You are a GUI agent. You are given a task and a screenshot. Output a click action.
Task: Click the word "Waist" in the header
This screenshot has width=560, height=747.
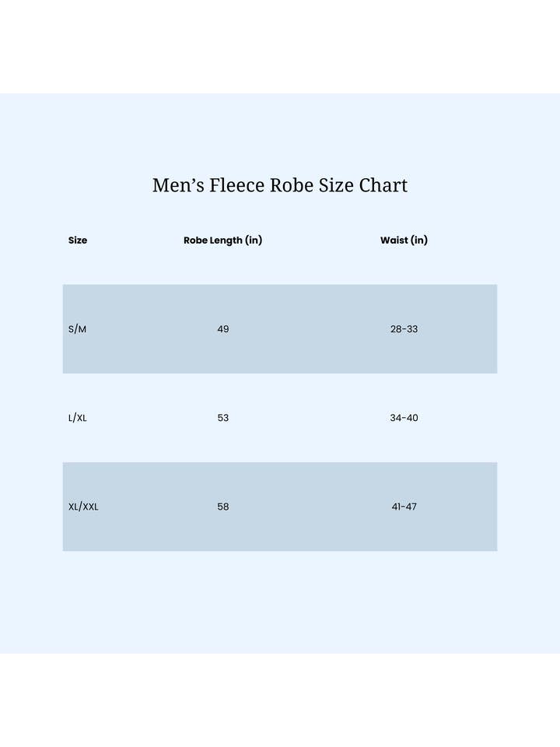click(394, 240)
